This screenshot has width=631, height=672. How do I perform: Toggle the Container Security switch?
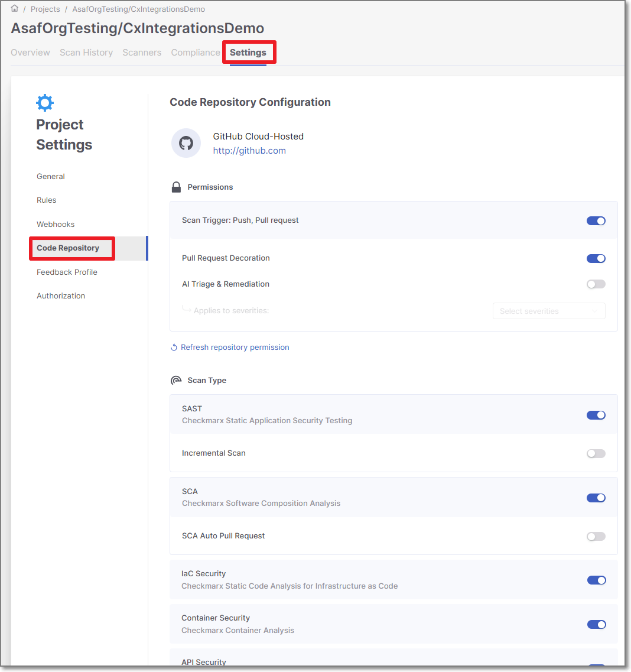click(596, 625)
